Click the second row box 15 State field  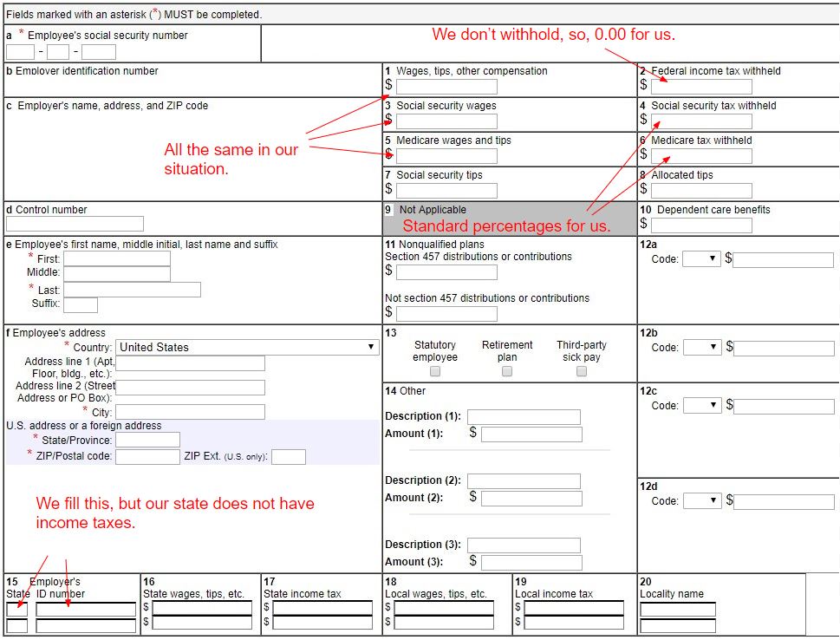[x=16, y=625]
